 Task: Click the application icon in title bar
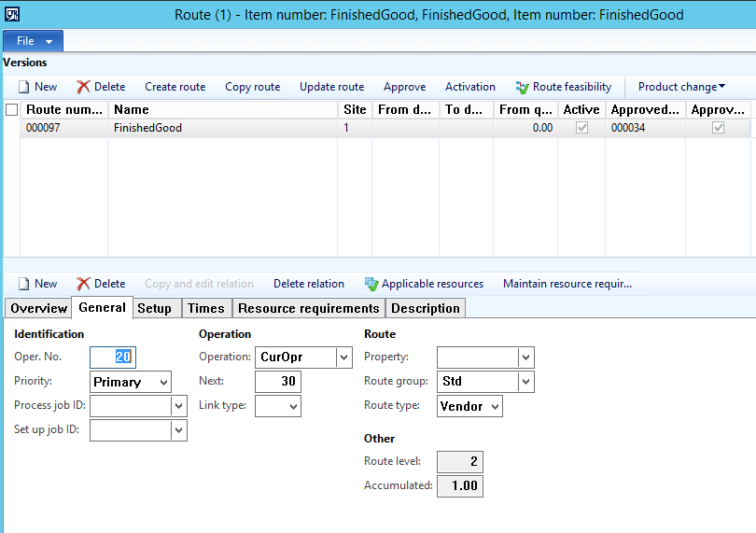(12, 15)
